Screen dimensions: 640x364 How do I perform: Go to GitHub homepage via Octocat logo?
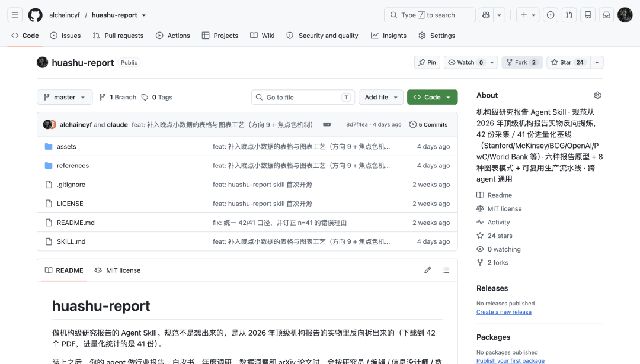click(x=35, y=15)
